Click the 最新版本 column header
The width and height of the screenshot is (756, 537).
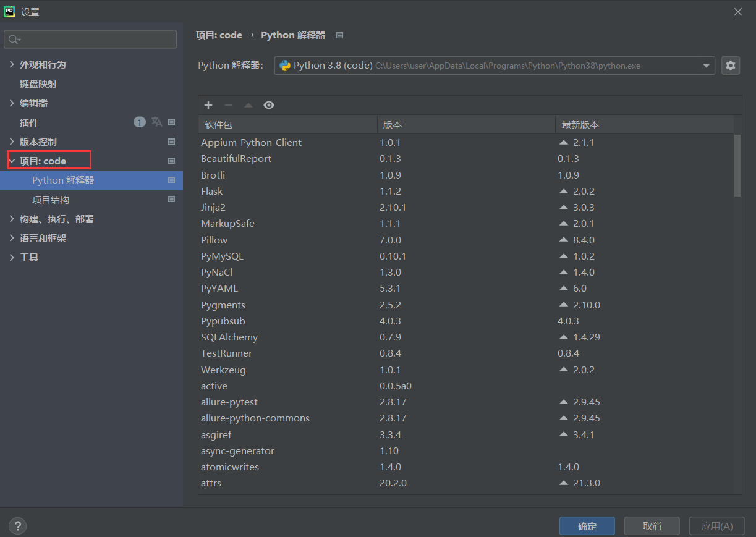click(x=645, y=124)
